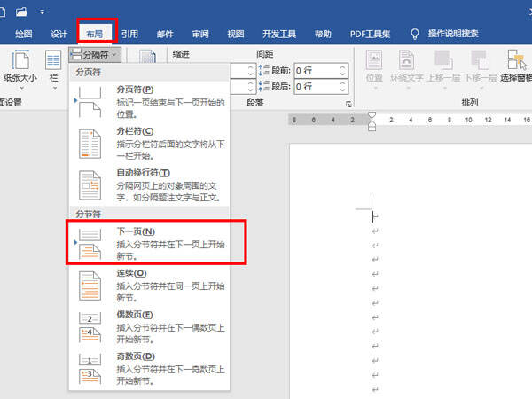Open the 开发工具 tab
The image size is (532, 399).
pos(279,34)
